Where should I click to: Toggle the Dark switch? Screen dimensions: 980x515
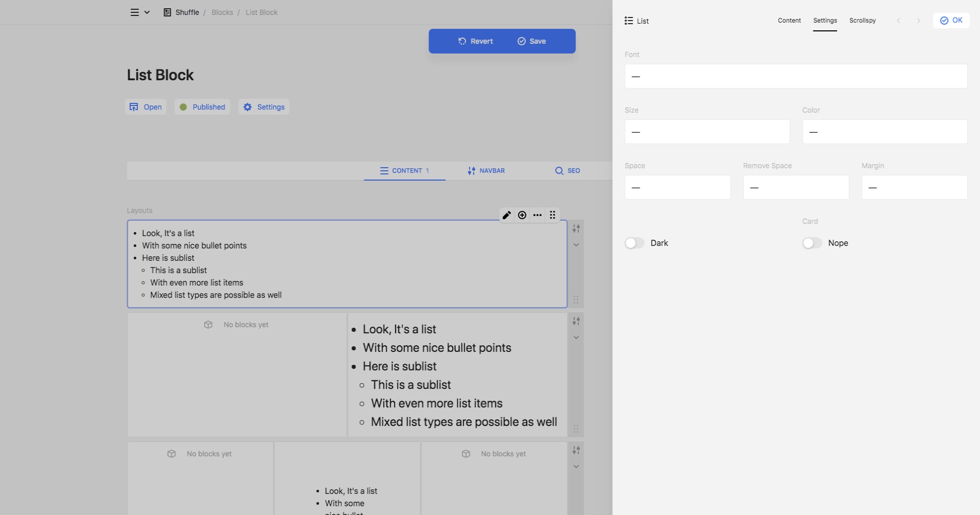pyautogui.click(x=634, y=243)
